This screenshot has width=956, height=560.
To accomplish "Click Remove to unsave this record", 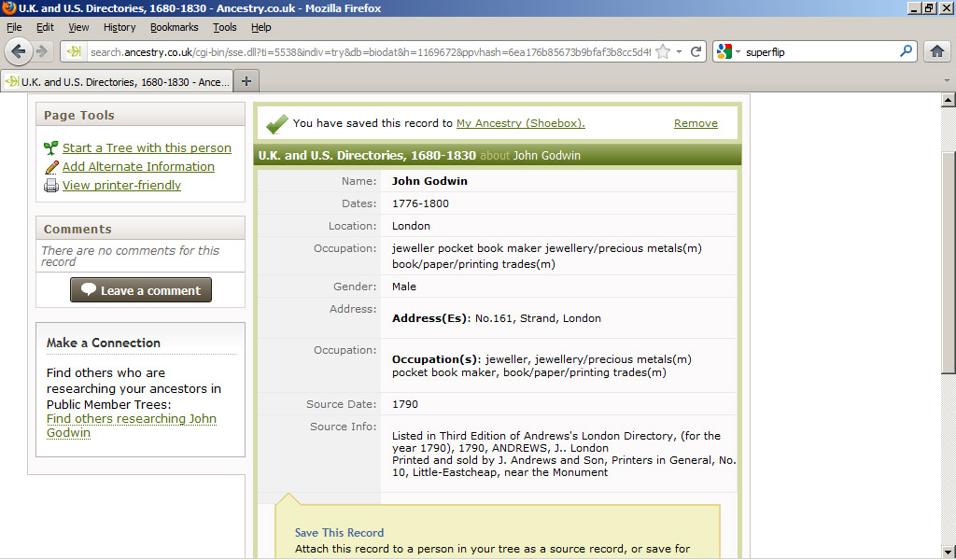I will [x=696, y=123].
